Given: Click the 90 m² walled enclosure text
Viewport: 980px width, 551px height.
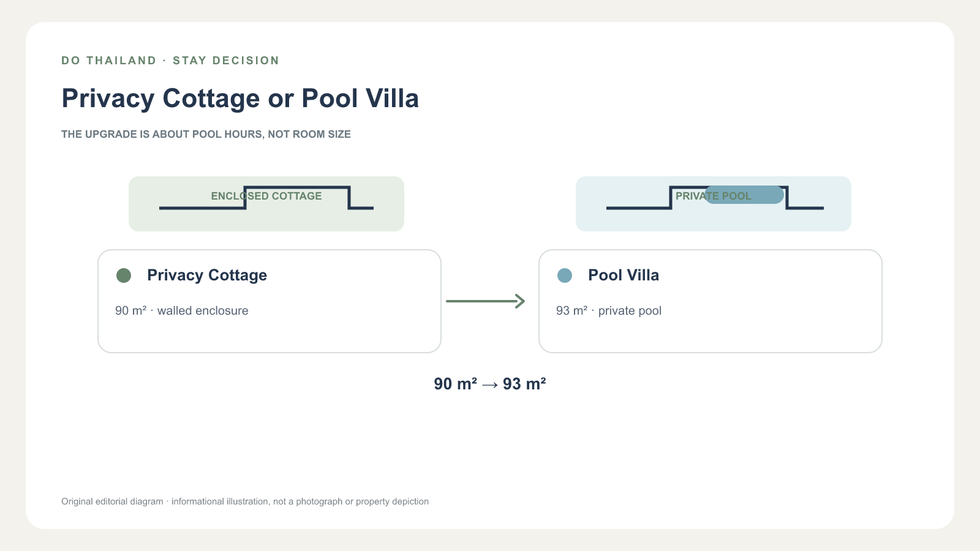Looking at the screenshot, I should point(182,310).
